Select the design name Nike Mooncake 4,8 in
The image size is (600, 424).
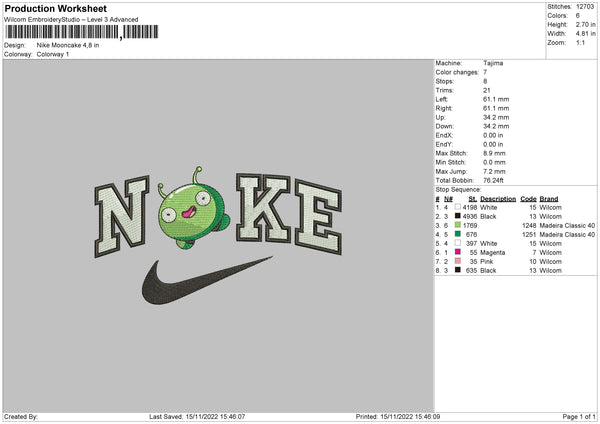pyautogui.click(x=68, y=45)
